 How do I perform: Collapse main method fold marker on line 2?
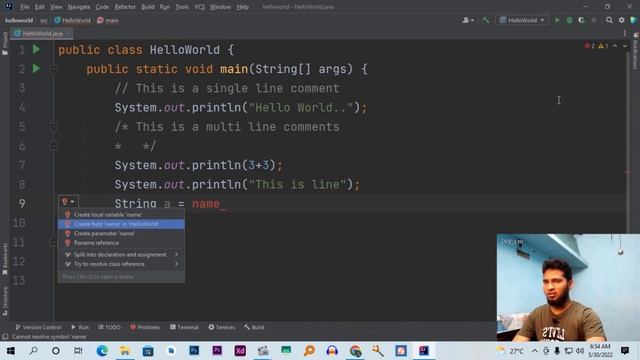(x=53, y=69)
